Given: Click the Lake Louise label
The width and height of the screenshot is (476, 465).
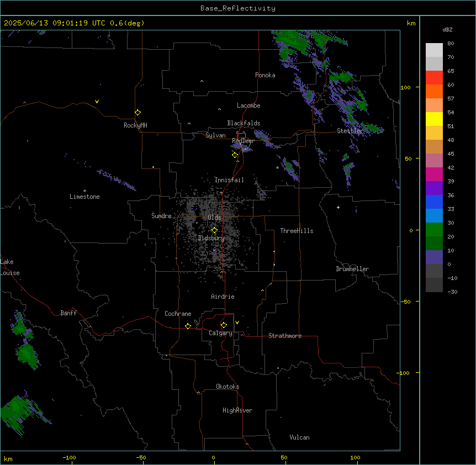Looking at the screenshot, I should (10, 267).
